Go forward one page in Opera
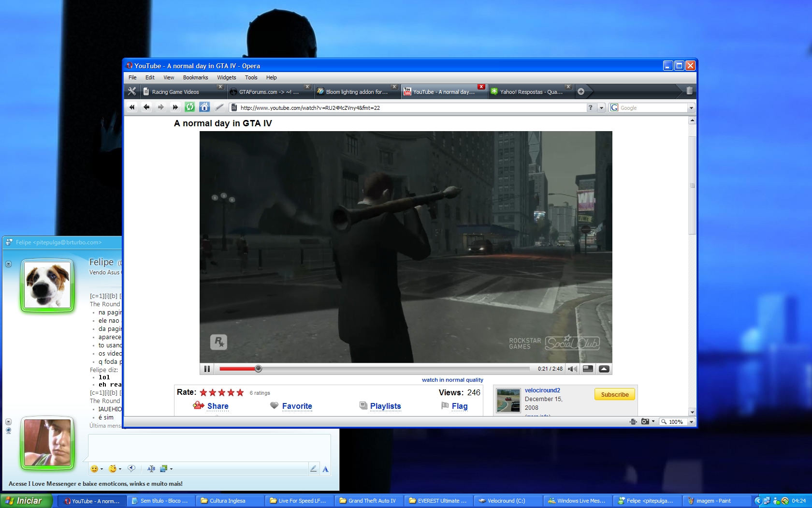 (x=161, y=107)
